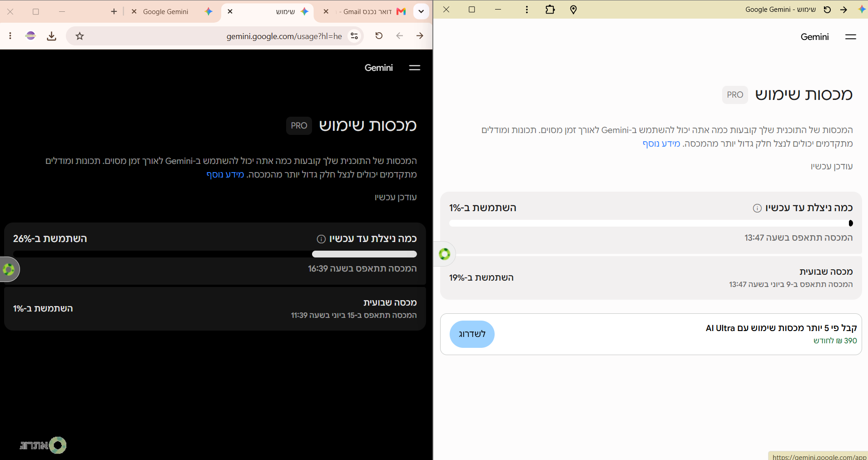Open the extensions puzzle icon in right window
The height and width of the screenshot is (460, 868).
tap(550, 10)
